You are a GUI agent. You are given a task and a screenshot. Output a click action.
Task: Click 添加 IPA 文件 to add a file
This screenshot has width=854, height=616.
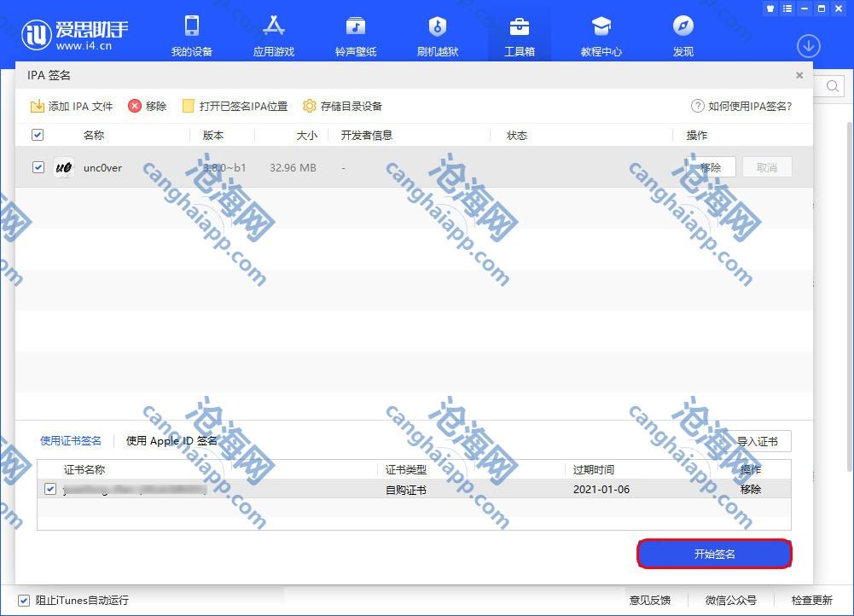(x=72, y=107)
